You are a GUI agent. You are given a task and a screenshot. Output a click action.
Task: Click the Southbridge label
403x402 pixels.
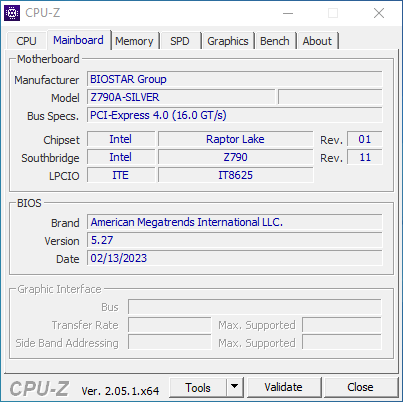[x=50, y=158]
